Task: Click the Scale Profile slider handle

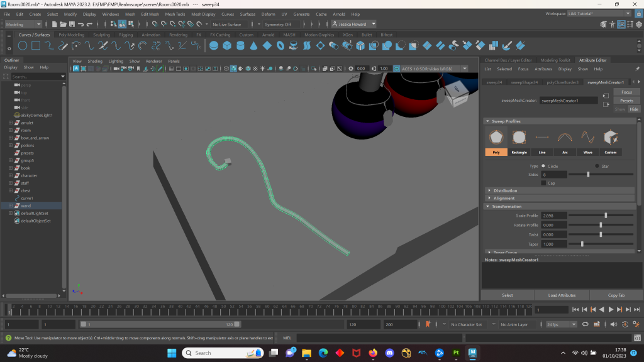Action: [x=606, y=216]
